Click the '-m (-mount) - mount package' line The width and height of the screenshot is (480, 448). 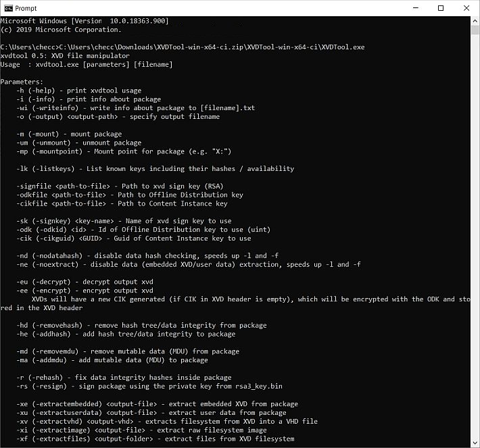[69, 134]
